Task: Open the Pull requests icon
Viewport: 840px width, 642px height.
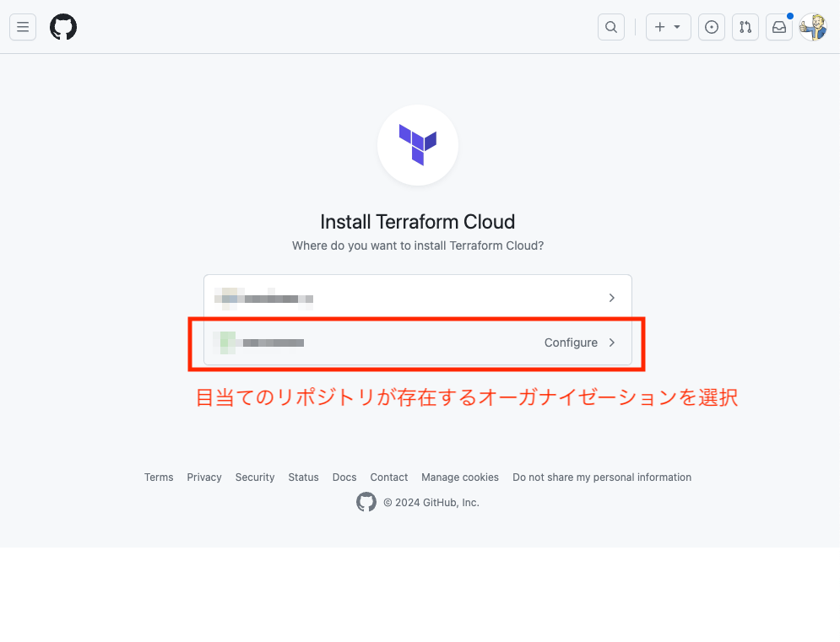Action: point(745,27)
